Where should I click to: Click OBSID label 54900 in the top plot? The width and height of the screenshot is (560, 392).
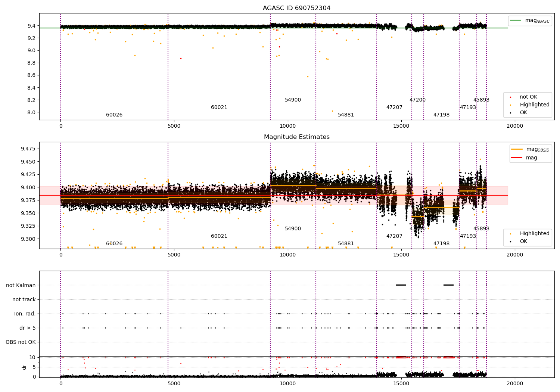pyautogui.click(x=293, y=100)
